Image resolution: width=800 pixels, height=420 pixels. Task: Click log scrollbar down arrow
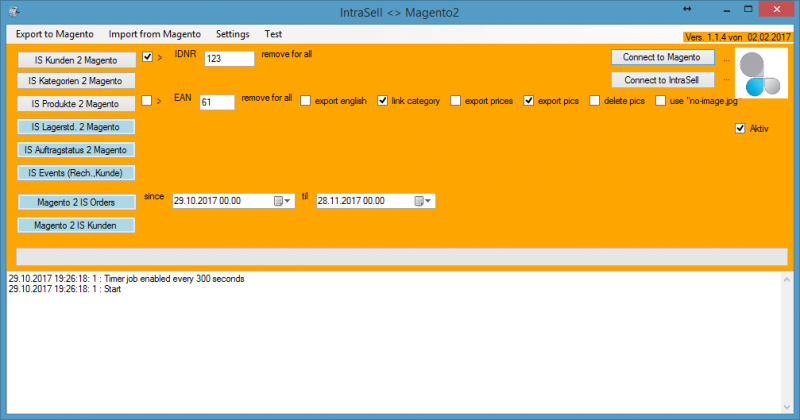(x=786, y=407)
